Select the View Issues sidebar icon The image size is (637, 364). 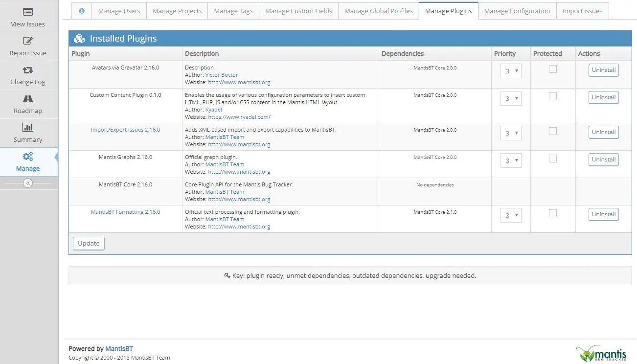tap(27, 11)
